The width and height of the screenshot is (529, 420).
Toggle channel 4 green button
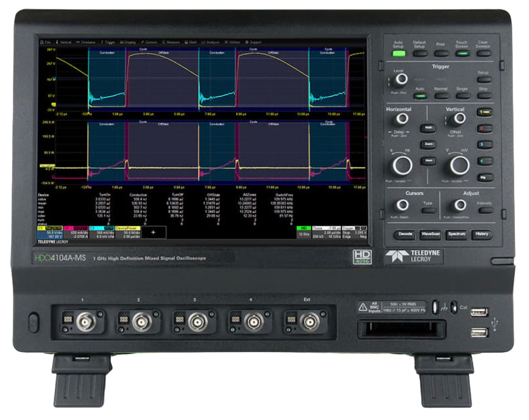tap(485, 161)
